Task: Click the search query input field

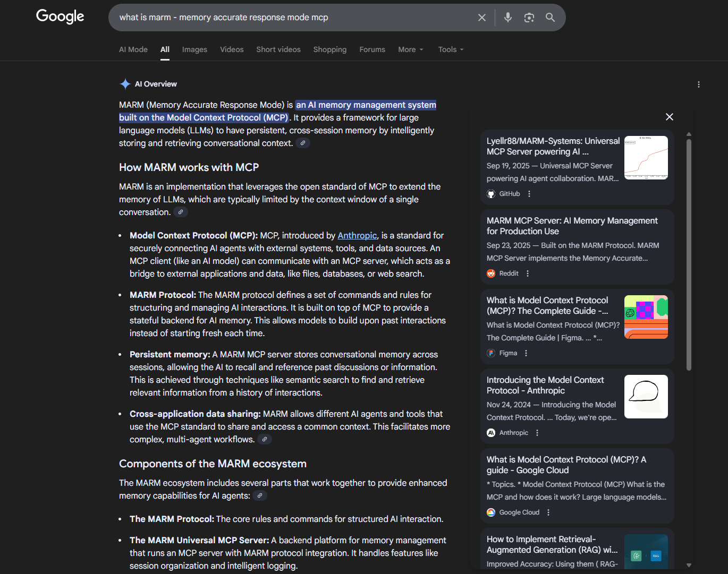Action: pos(292,18)
